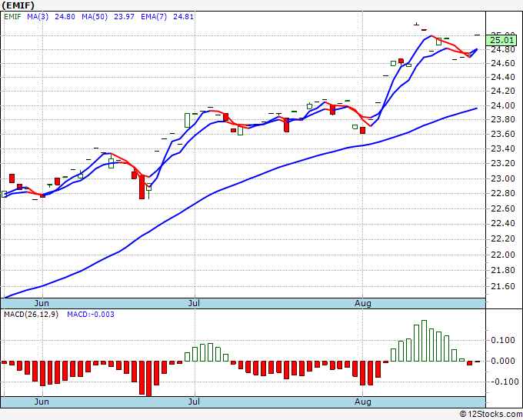
Task: Click the MA(50) value 23.97
Action: point(124,17)
